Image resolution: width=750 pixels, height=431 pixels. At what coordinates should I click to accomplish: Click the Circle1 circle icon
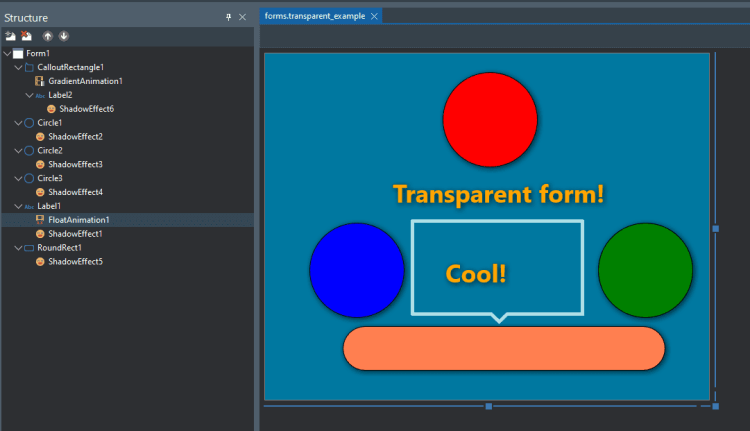[x=29, y=123]
